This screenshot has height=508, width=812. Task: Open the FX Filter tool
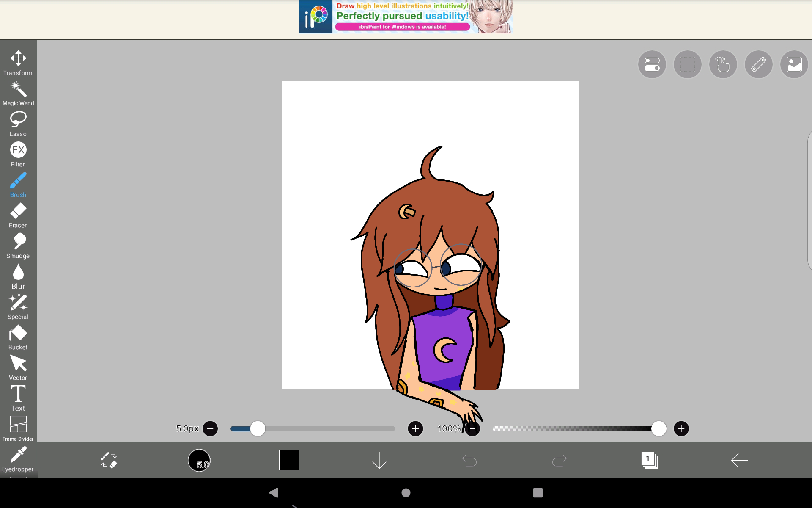(x=18, y=155)
